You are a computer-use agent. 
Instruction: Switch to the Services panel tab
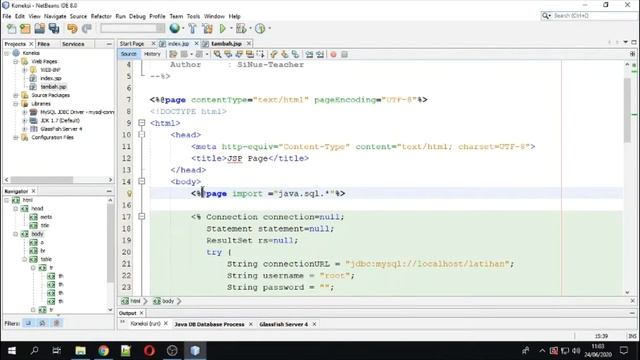[x=73, y=44]
